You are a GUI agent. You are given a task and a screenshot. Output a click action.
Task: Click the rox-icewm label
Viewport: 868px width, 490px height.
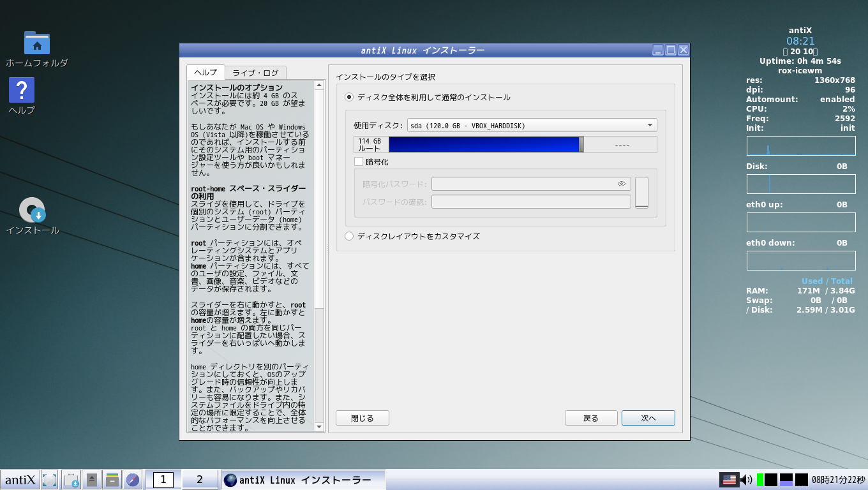[800, 71]
